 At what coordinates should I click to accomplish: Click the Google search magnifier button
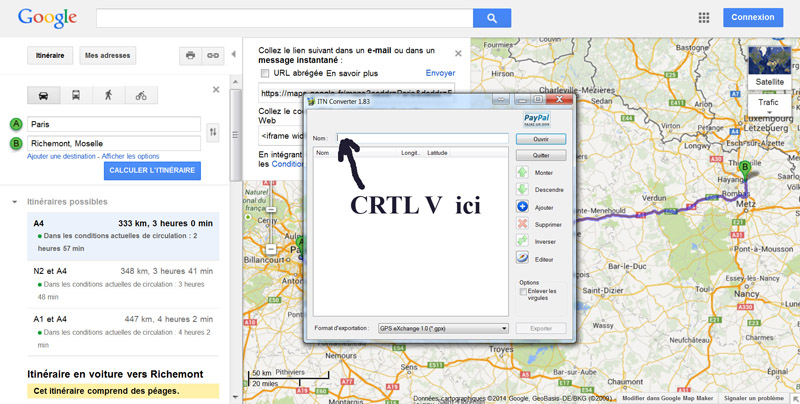tap(492, 18)
